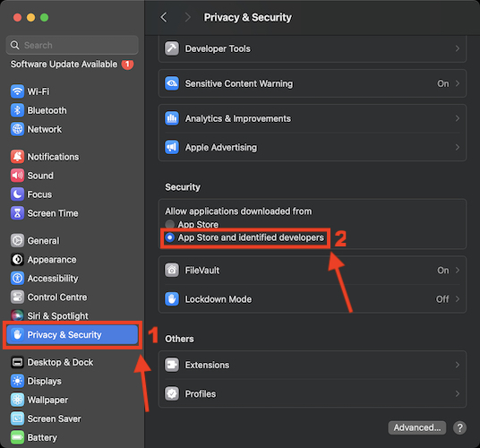Open the Wi-Fi settings label
Screen dimensions: 480x448
pyautogui.click(x=39, y=91)
